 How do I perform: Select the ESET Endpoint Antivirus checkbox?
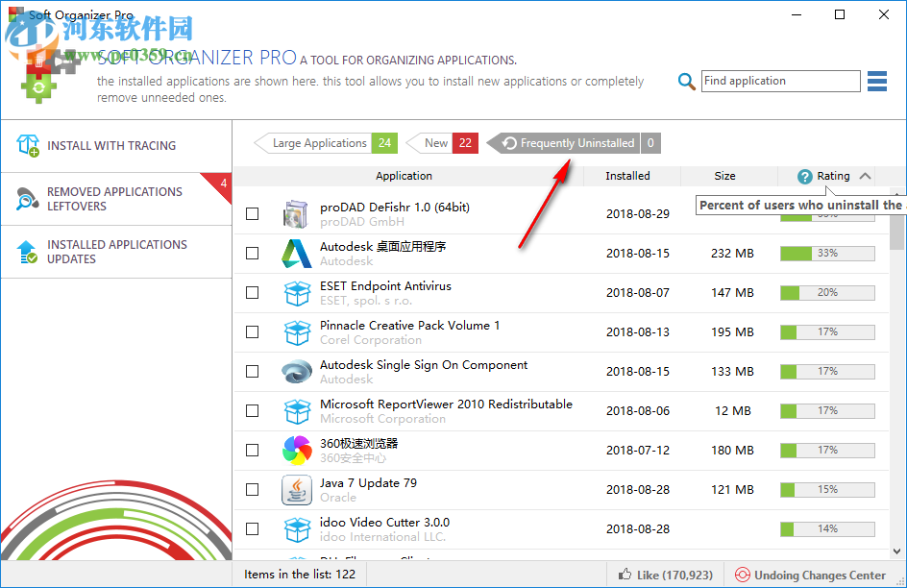[252, 292]
